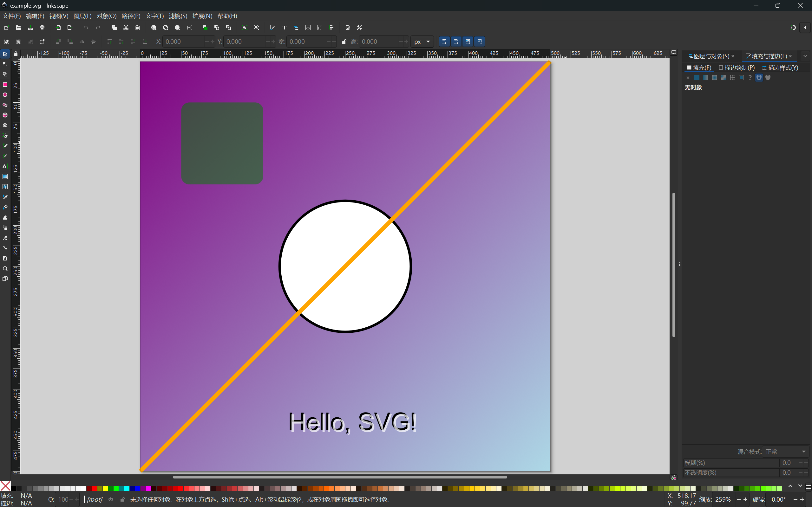Screen dimensions: 812x507
Task: Select the Text tool in the toolbox
Action: 5,166
